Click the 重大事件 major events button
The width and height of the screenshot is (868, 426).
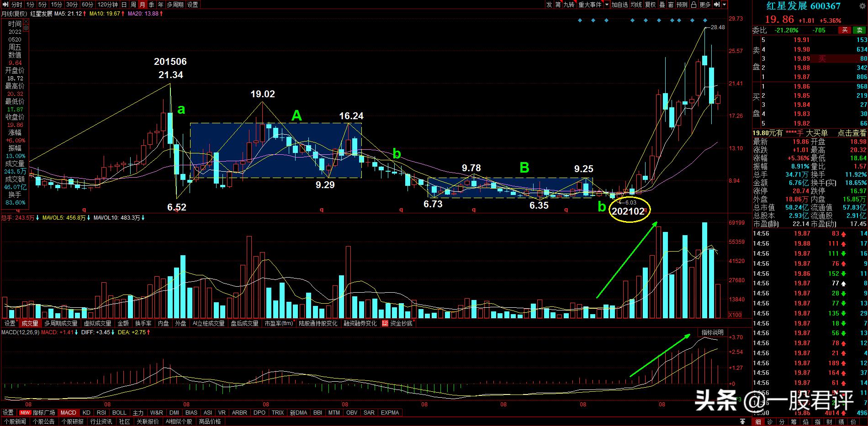pyautogui.click(x=590, y=5)
